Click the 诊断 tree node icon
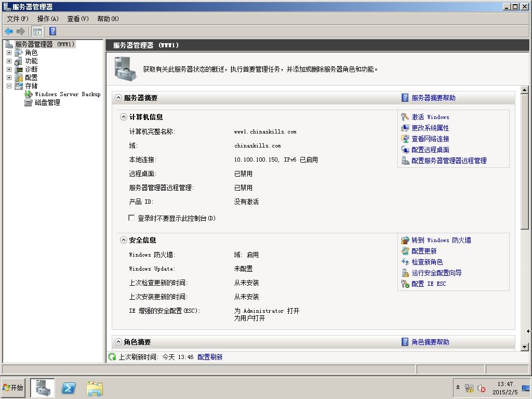This screenshot has width=532, height=399. coord(19,69)
